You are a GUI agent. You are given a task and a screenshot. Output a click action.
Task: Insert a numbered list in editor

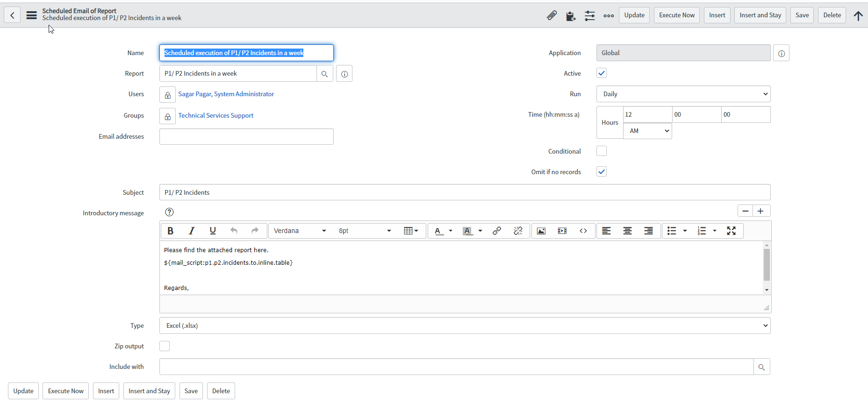point(702,231)
